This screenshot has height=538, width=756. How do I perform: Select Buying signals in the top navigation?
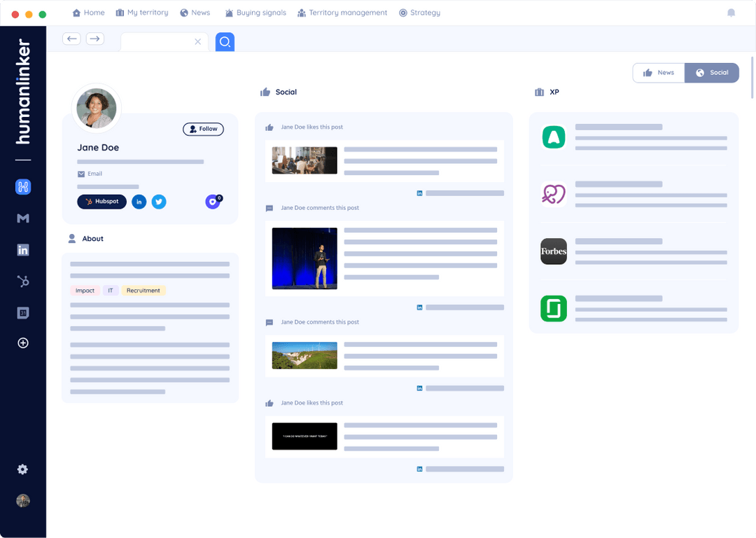pos(255,13)
